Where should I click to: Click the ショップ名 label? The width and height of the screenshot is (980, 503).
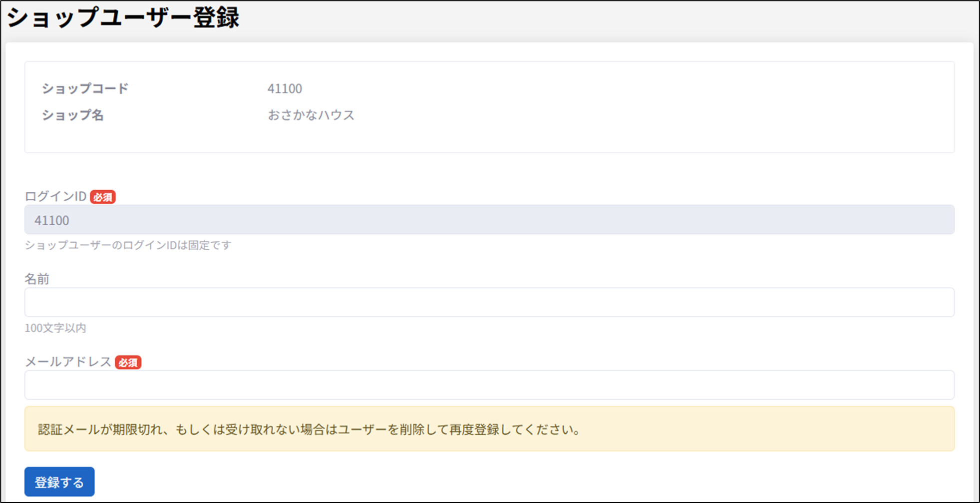coord(73,115)
